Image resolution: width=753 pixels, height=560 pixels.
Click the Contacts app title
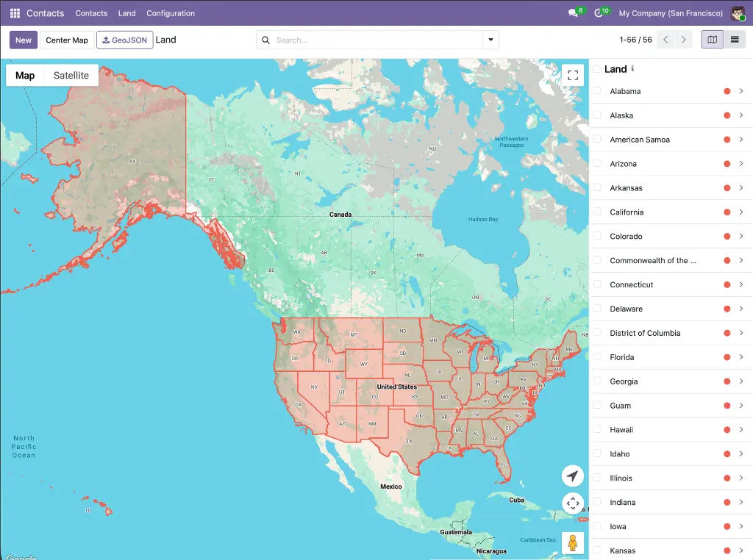45,13
